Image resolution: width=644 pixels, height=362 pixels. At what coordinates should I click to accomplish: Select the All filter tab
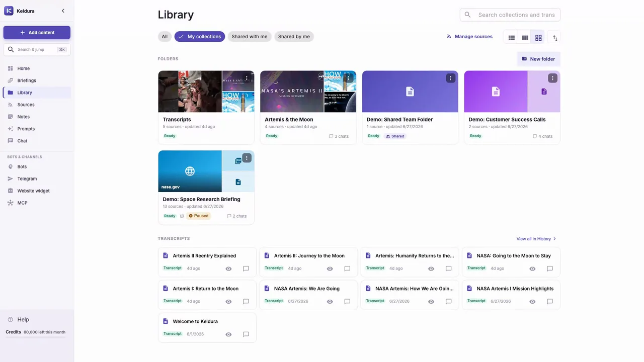point(165,37)
